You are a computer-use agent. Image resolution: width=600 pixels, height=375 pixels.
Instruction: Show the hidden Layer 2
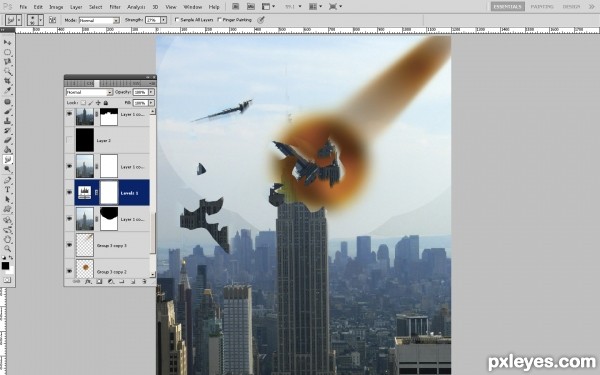coord(69,140)
